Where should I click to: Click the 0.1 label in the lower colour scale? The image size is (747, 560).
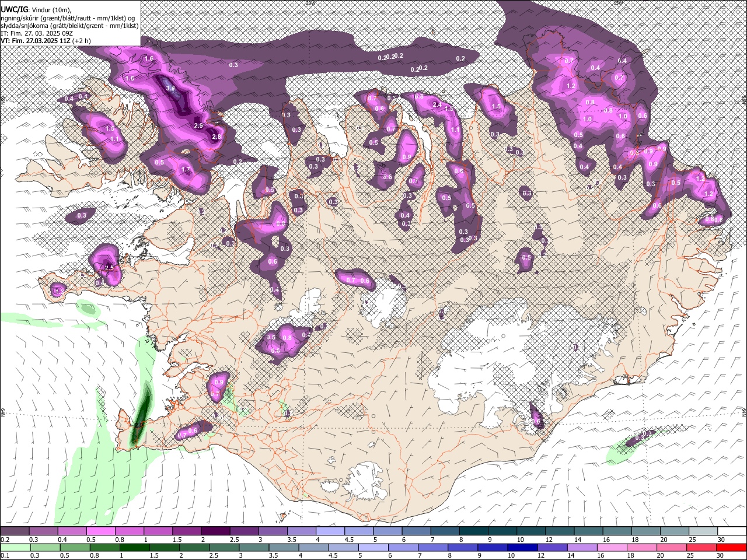[x=5, y=556]
